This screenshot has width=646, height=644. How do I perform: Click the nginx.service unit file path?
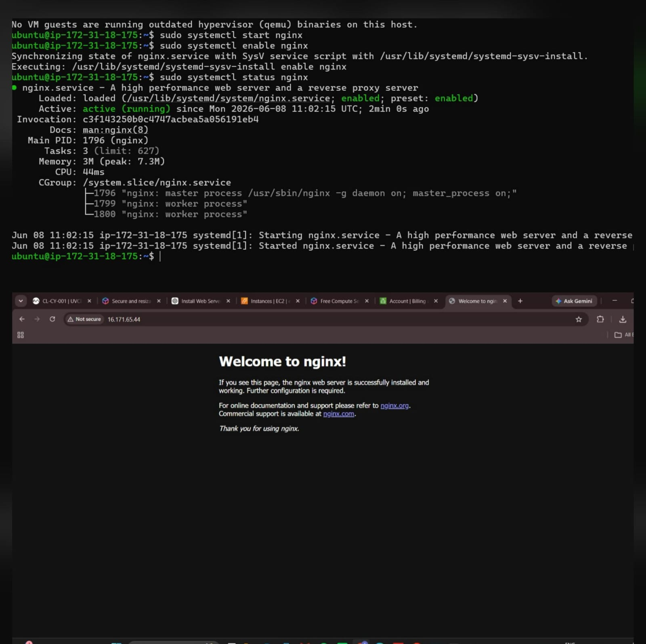[229, 98]
